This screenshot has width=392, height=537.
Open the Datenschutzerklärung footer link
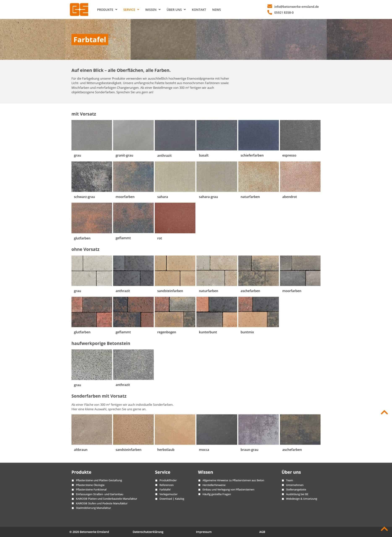click(148, 532)
